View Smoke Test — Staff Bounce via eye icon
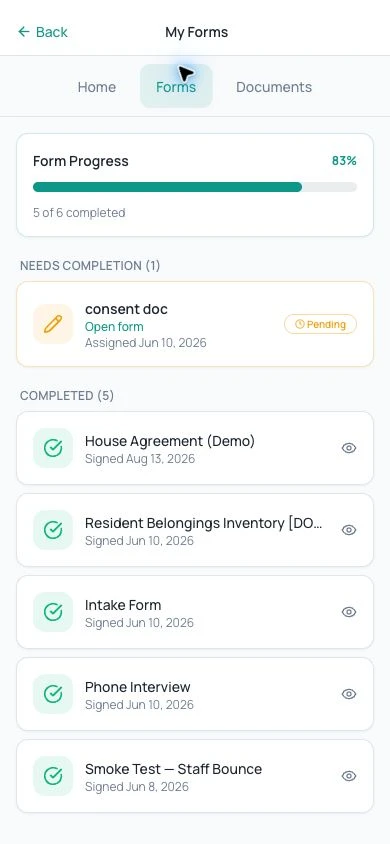Viewport: 390px width, 844px height. click(349, 776)
